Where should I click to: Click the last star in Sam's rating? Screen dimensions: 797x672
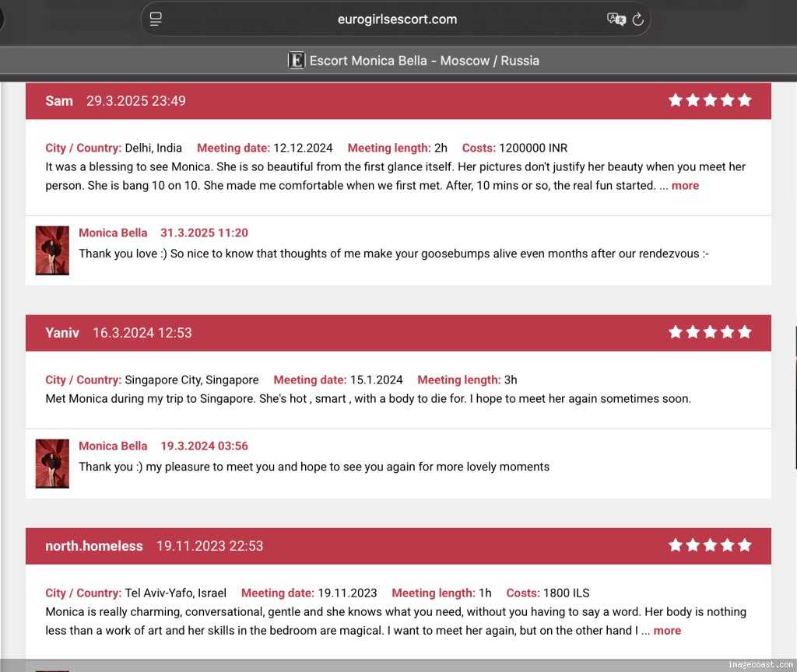coord(745,100)
